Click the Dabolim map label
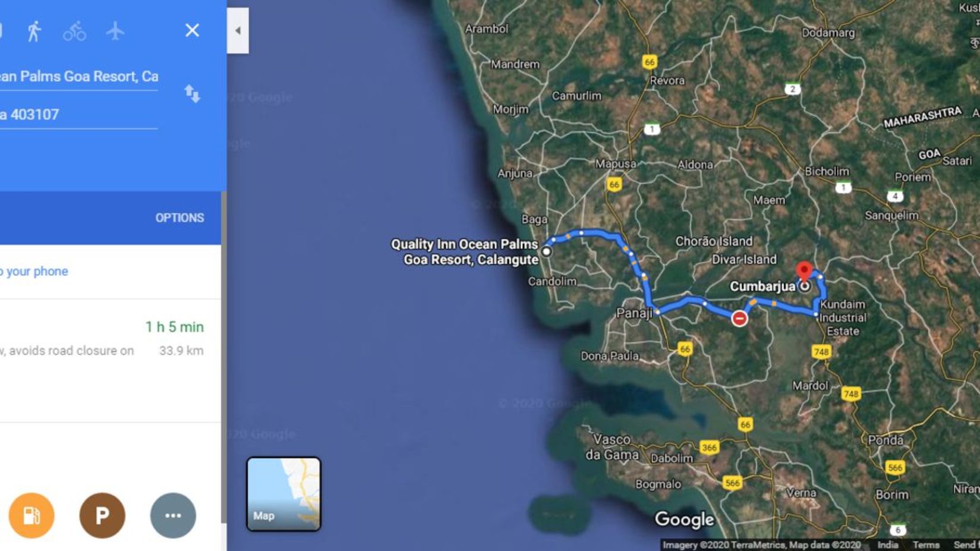 (672, 458)
